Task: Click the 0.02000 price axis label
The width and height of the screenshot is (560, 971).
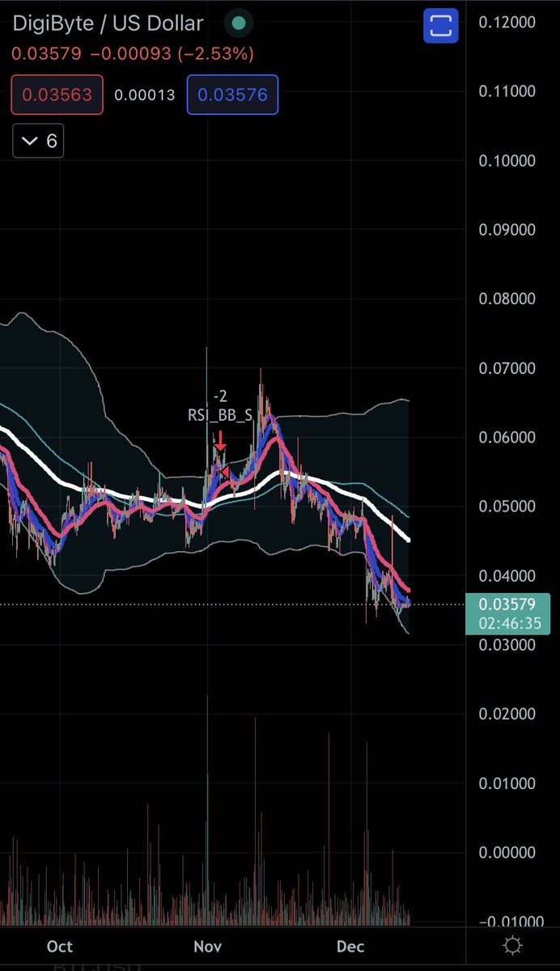Action: [x=506, y=714]
